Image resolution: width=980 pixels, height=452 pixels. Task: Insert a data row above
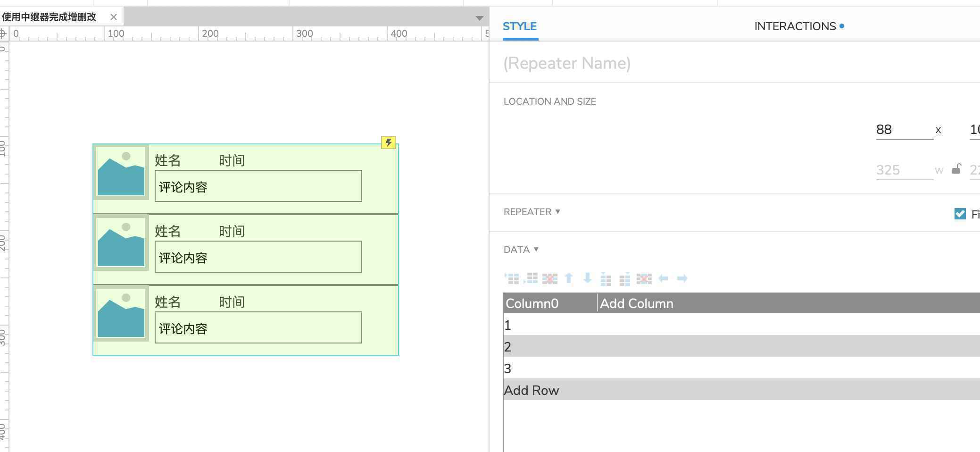(x=512, y=278)
